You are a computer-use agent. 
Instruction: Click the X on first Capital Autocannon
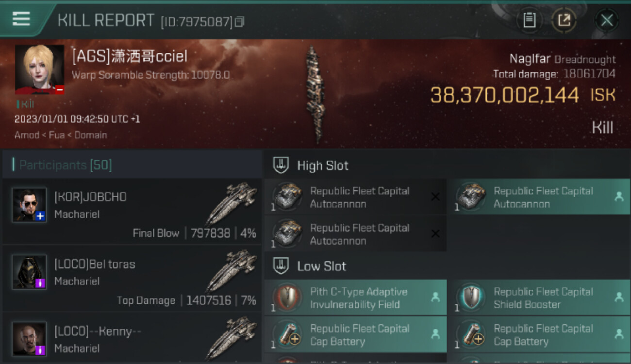point(435,197)
